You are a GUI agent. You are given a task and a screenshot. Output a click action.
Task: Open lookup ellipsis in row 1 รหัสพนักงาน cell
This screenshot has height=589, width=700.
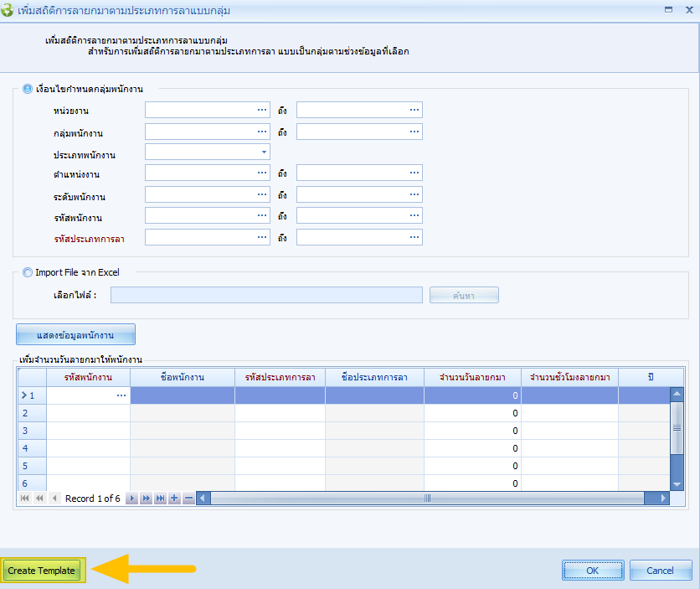pos(121,395)
